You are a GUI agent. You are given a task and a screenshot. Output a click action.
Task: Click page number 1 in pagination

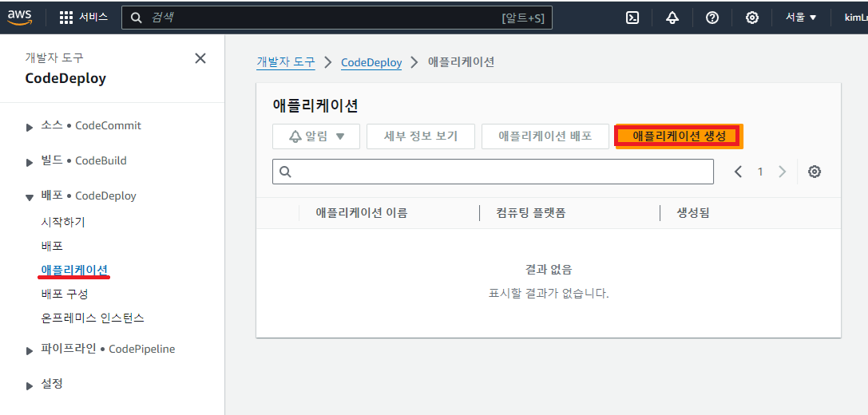coord(760,172)
